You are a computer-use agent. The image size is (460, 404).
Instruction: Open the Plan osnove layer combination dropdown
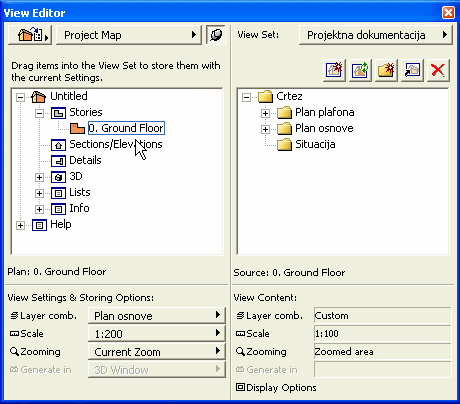157,316
